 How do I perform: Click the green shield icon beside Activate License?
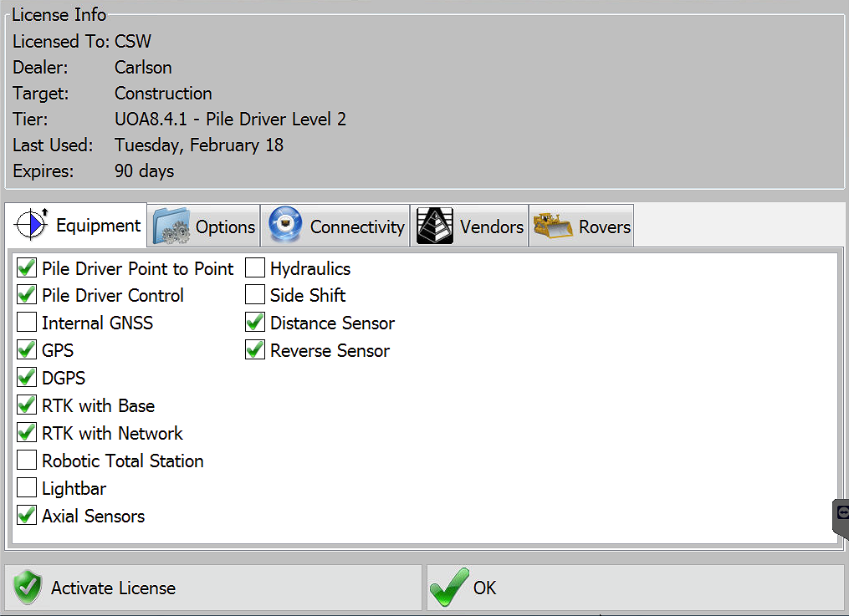coord(26,588)
